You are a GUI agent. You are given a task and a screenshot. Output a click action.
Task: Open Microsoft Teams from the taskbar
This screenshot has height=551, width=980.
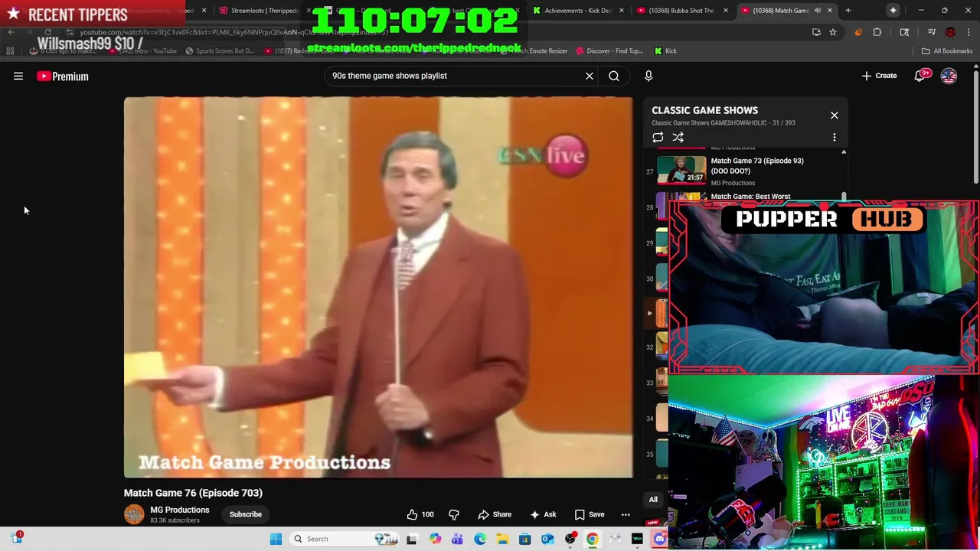pyautogui.click(x=457, y=539)
